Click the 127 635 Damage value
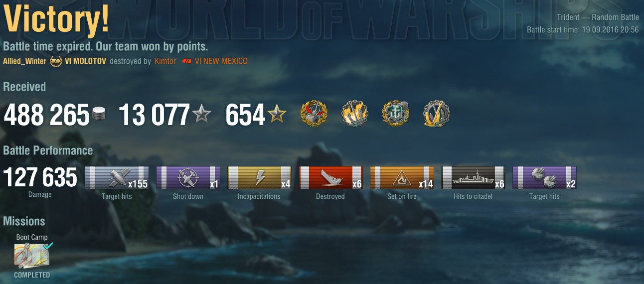This screenshot has height=284, width=644. tap(40, 178)
